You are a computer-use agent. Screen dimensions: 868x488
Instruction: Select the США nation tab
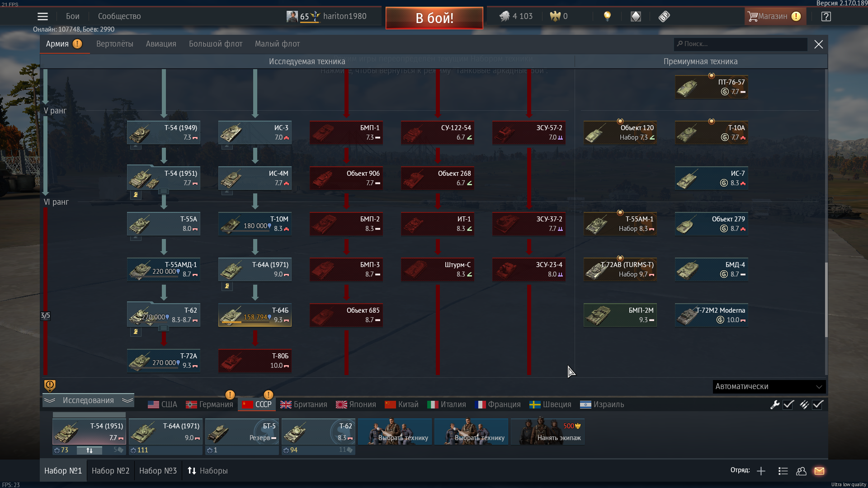coord(162,404)
